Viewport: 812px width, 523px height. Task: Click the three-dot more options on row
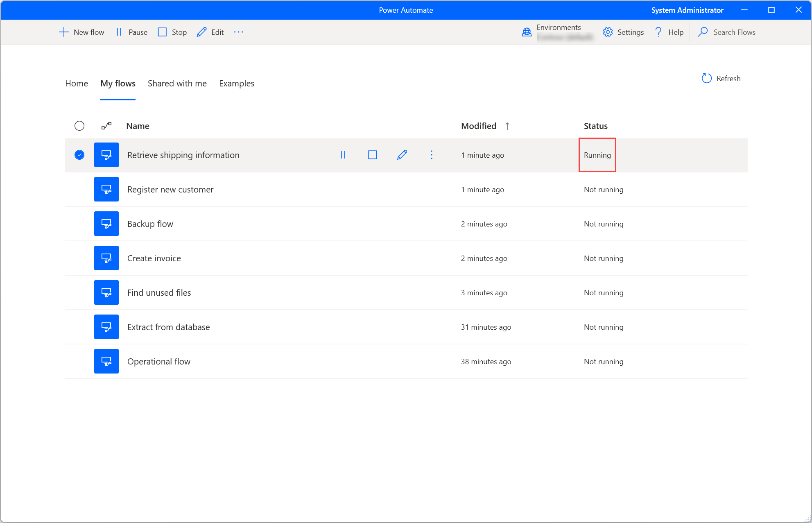[x=432, y=155]
